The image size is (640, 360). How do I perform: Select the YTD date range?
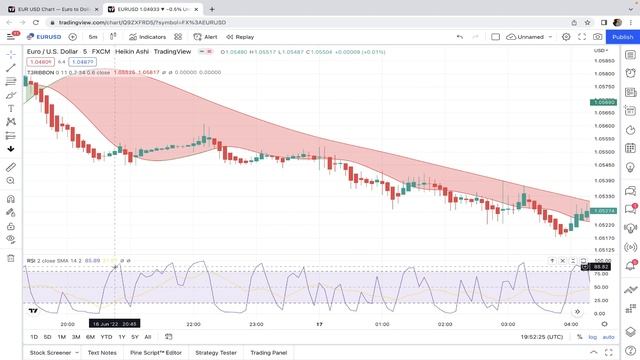[x=106, y=337]
